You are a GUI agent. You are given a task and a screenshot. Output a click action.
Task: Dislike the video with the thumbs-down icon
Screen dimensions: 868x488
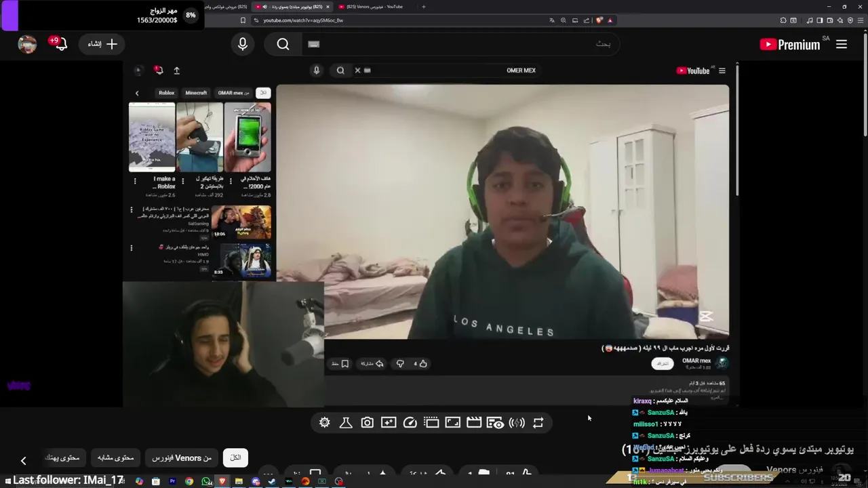pos(400,364)
